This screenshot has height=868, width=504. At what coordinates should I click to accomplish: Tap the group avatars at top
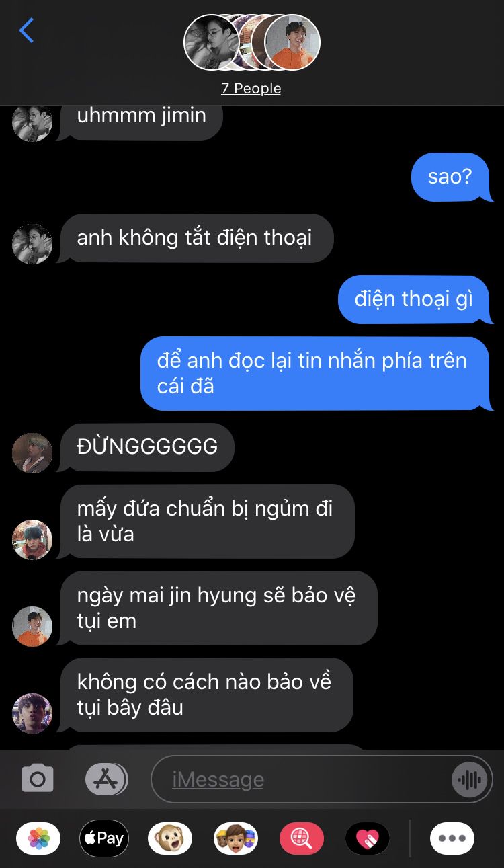[252, 42]
